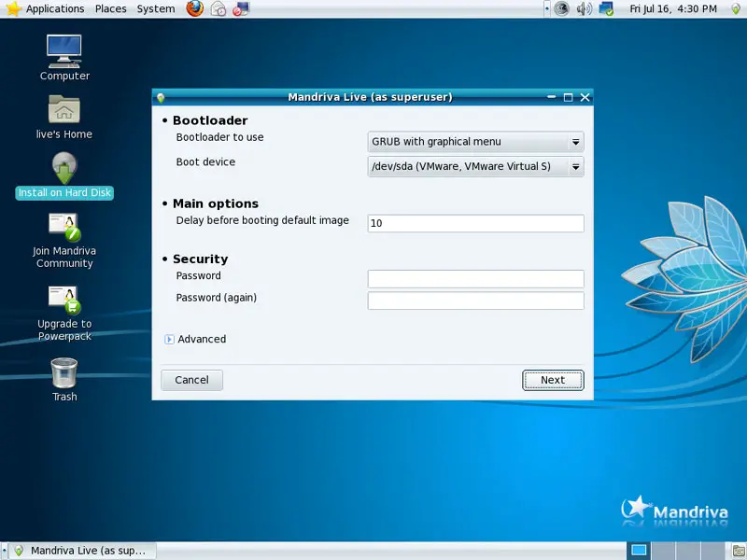Screen dimensions: 747x560
Task: Open the Mandriva control center panel icon
Action: [241, 8]
